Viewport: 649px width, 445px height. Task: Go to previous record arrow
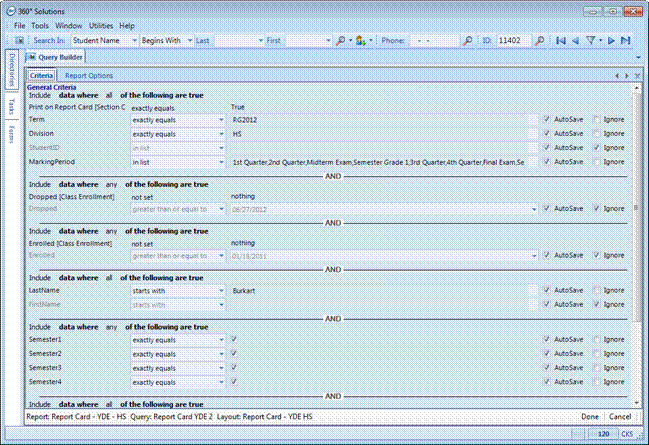tap(575, 41)
